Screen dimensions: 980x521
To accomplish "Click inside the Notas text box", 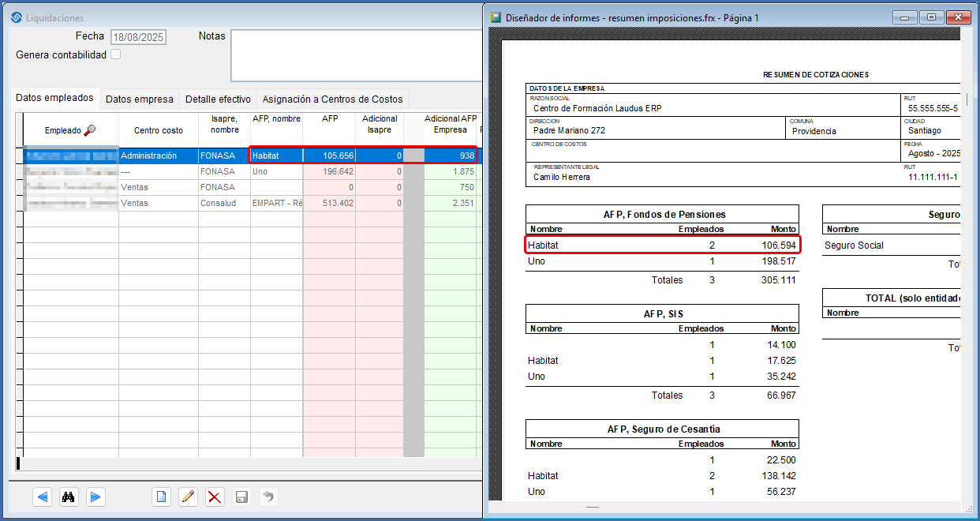I will coord(356,55).
